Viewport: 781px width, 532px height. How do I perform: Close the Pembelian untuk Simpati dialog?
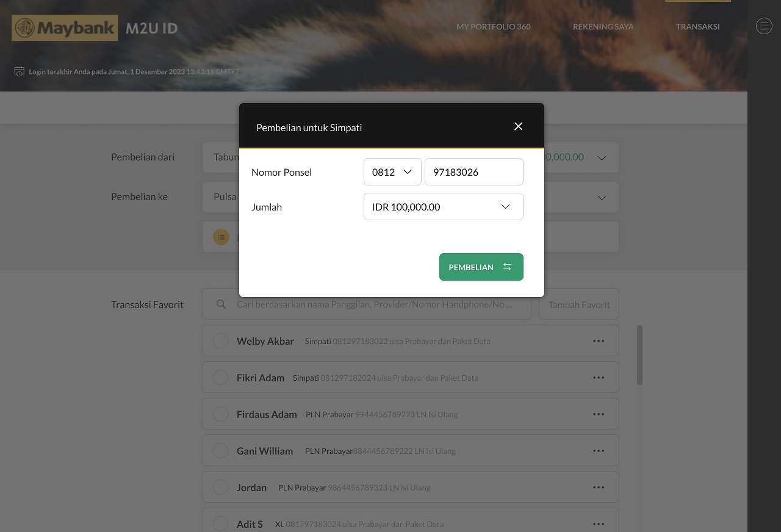point(519,126)
